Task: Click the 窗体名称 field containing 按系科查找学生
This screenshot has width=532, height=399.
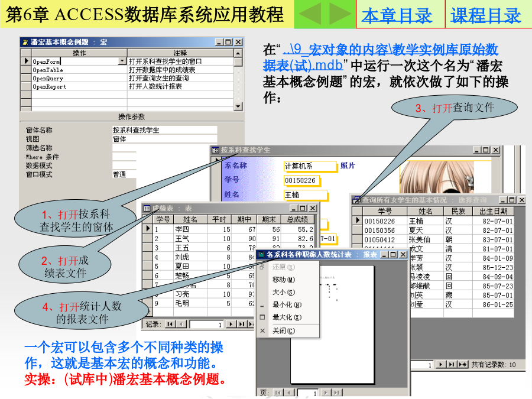Action: [x=164, y=130]
